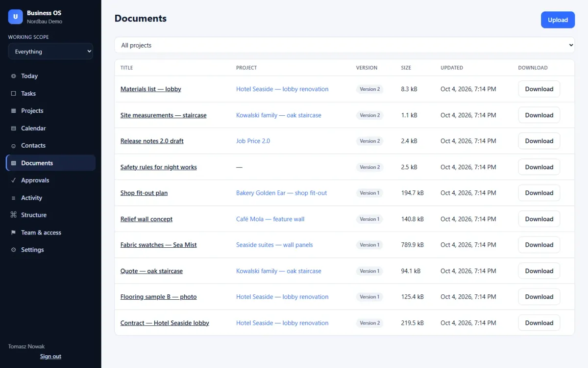This screenshot has height=368, width=588.
Task: Click the 219.5 kB size value
Action: click(x=412, y=323)
